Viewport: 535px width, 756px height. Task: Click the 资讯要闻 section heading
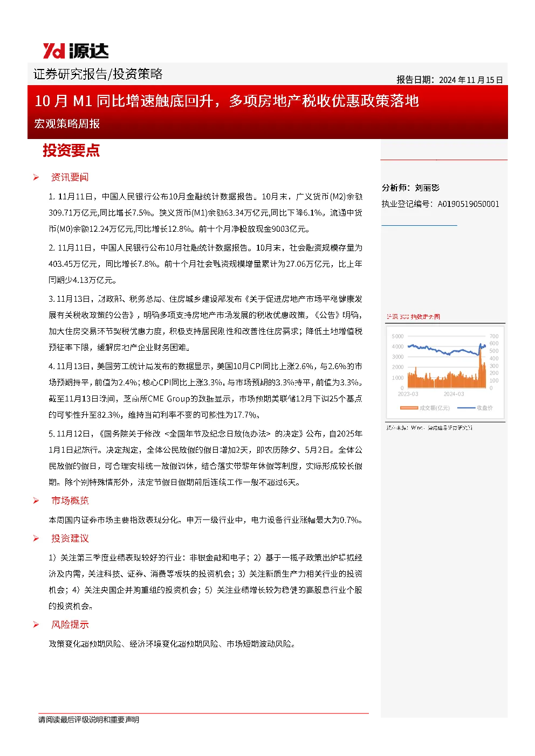point(70,177)
